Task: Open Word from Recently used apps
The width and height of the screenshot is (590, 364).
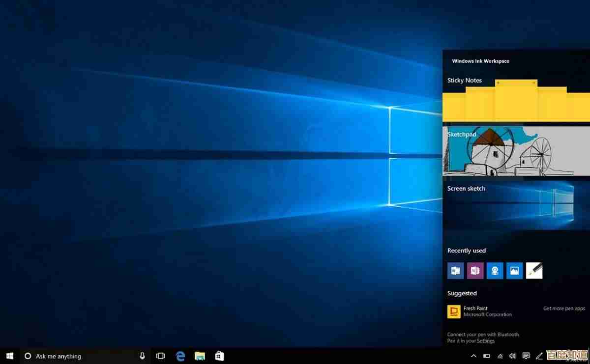Action: tap(455, 271)
